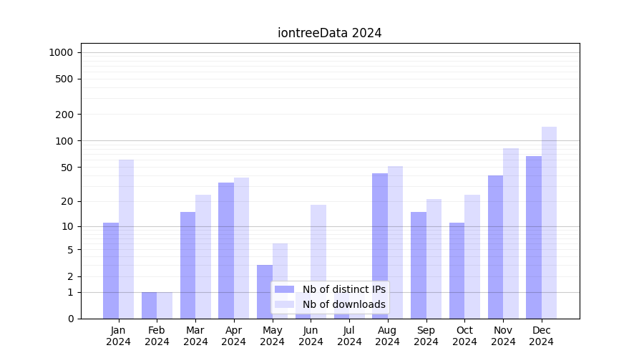
Task: Click the downloads legend color swatch
Action: tap(284, 304)
